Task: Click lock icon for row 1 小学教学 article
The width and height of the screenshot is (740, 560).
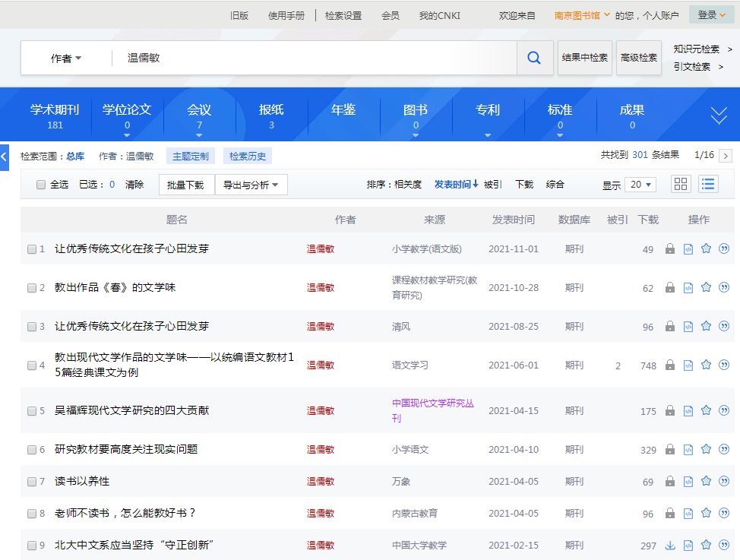Action: [x=669, y=248]
